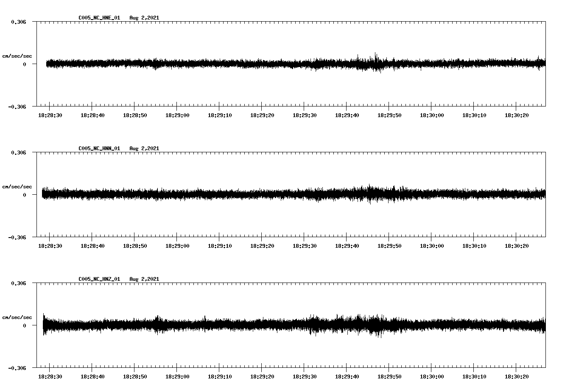Click the 18:30:20 time label under HNN plot

(x=517, y=246)
